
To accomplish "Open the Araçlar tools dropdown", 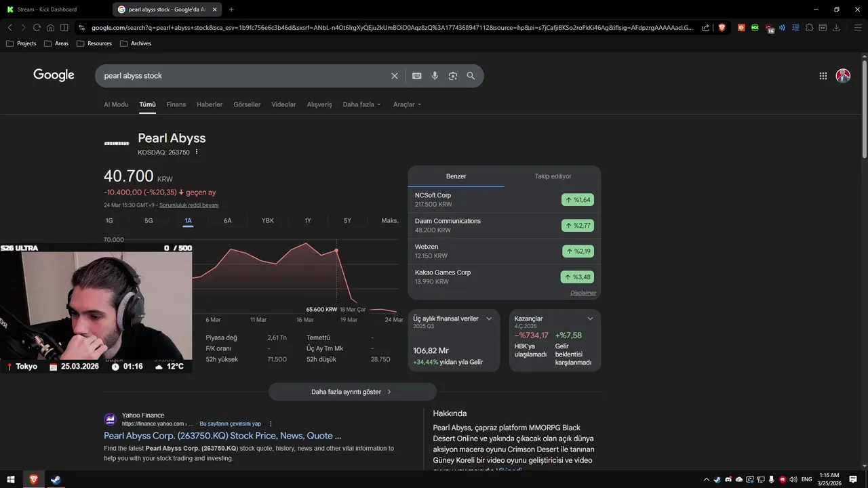I will coord(407,104).
